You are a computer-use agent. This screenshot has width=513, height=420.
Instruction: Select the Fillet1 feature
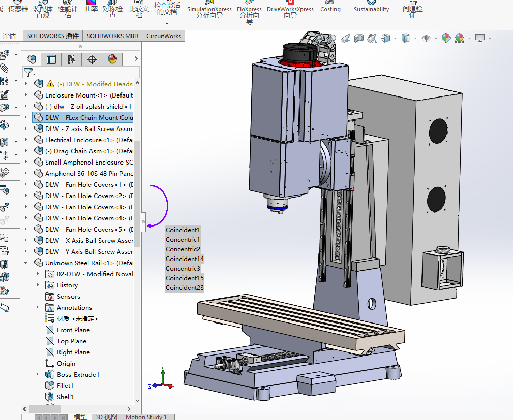pyautogui.click(x=59, y=385)
